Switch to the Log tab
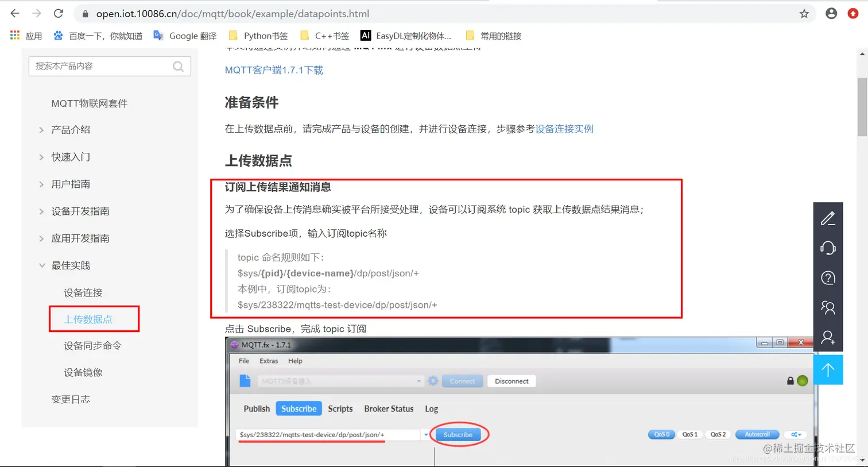 click(x=432, y=409)
